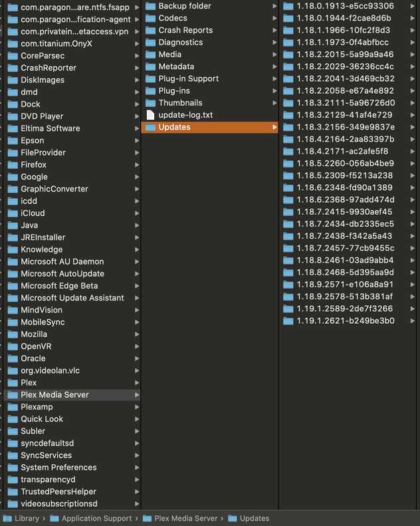Screen dimensions: 420x526
Task: Go to Application Support in path bar
Action: tap(97, 518)
